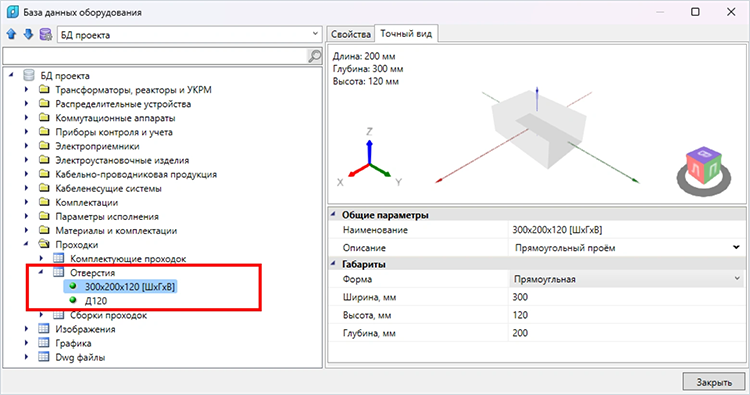Click the magnifier search icon
The image size is (750, 395).
click(x=314, y=56)
